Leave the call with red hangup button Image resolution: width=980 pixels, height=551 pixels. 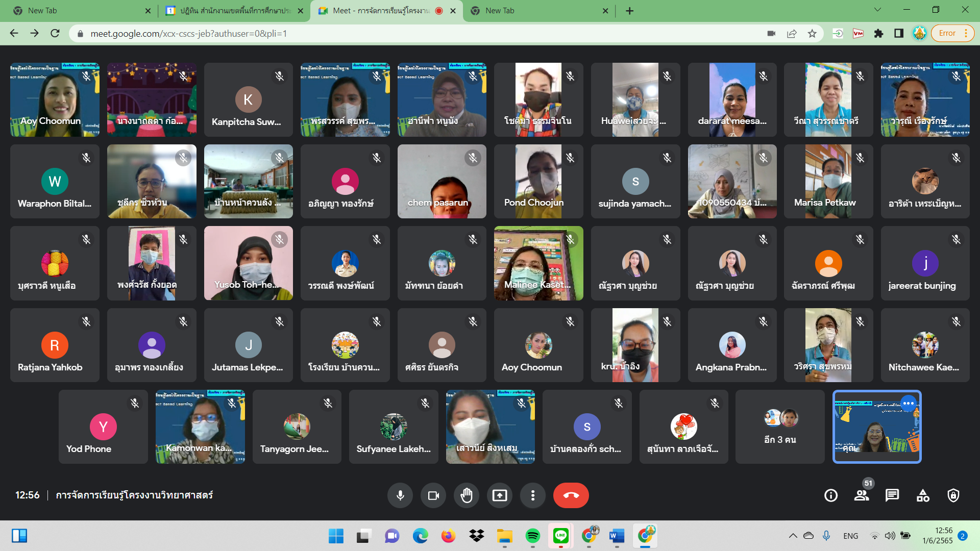571,495
